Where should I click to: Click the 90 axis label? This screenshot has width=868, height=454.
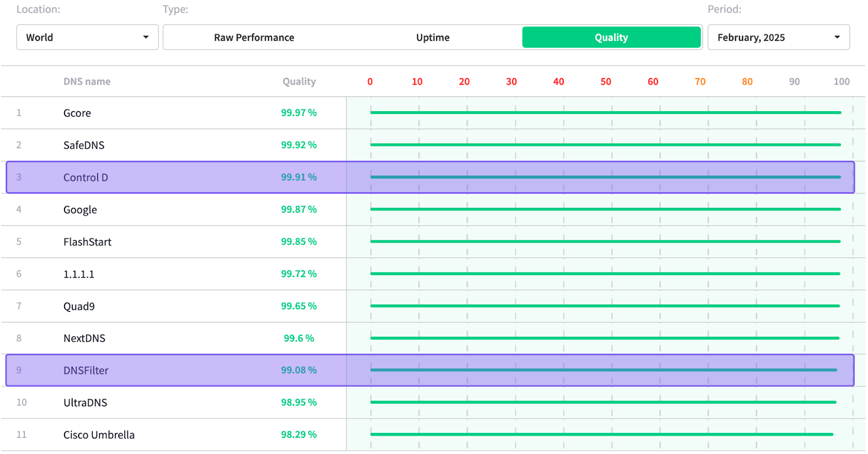[x=794, y=81]
